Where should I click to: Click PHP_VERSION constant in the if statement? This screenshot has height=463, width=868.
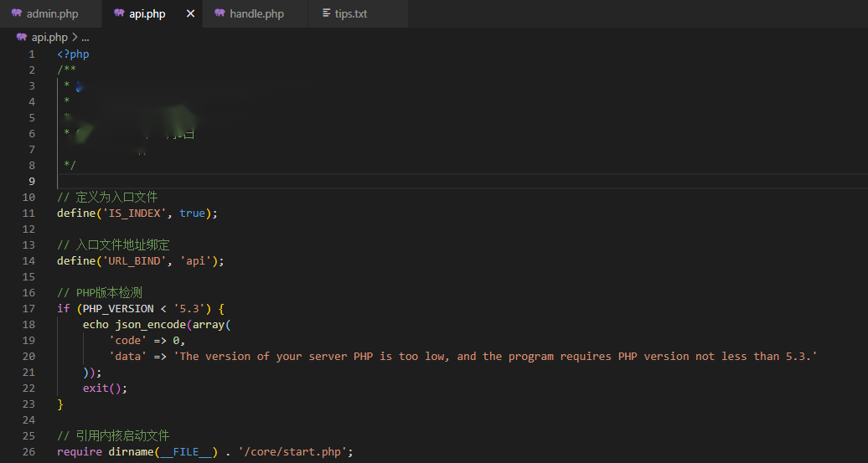118,309
